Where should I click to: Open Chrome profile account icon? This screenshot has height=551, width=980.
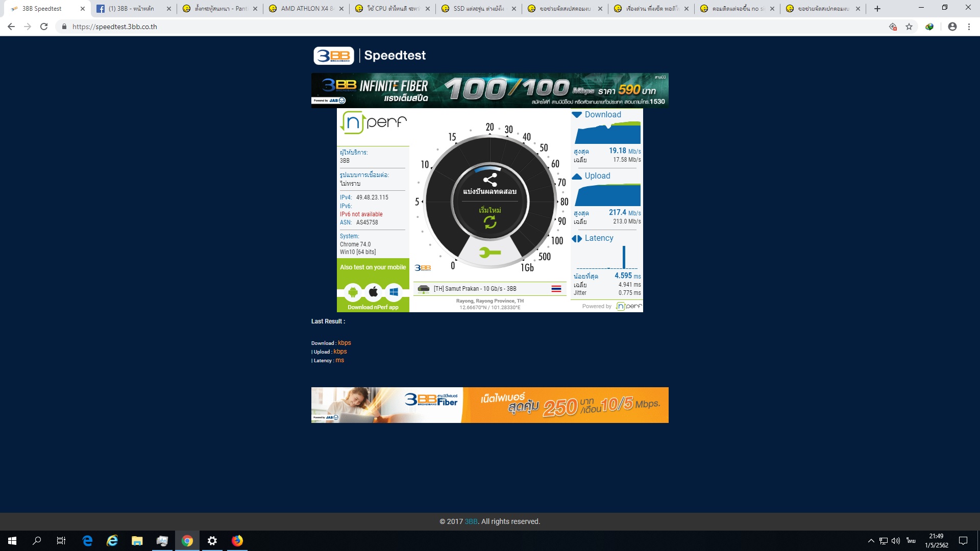click(x=952, y=27)
